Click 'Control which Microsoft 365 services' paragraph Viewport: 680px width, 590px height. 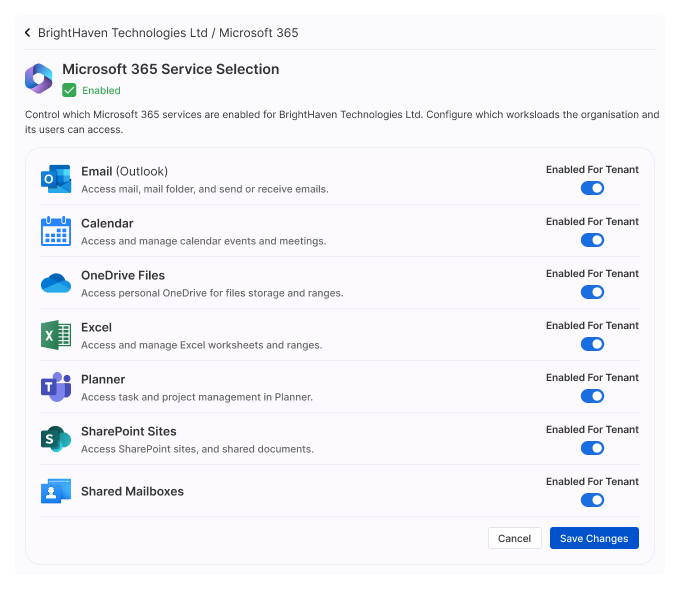(x=342, y=122)
